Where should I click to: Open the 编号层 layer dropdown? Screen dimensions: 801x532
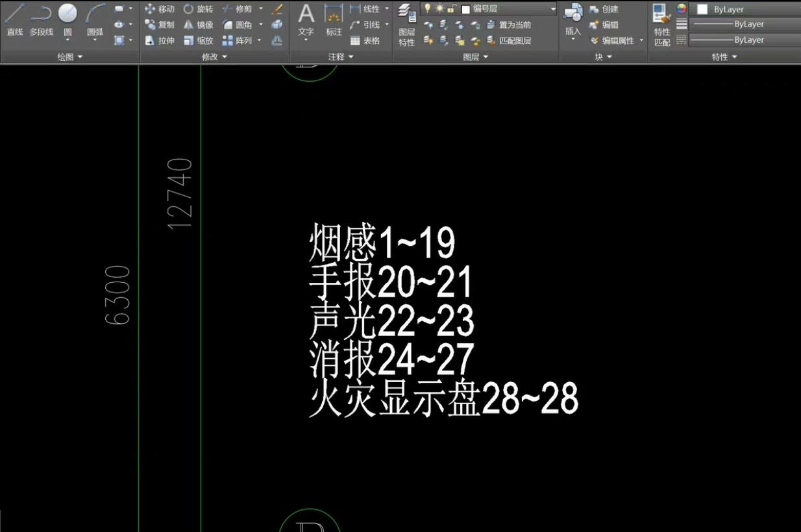[x=554, y=8]
